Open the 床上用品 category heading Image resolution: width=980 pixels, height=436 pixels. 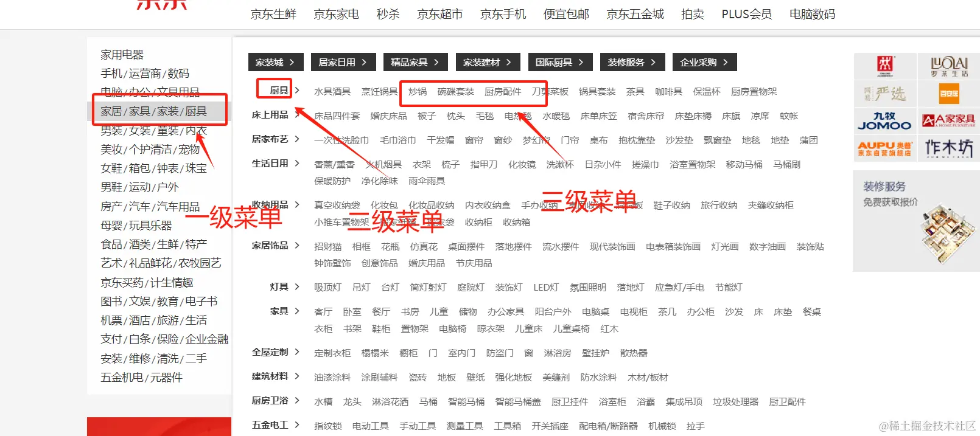[270, 115]
